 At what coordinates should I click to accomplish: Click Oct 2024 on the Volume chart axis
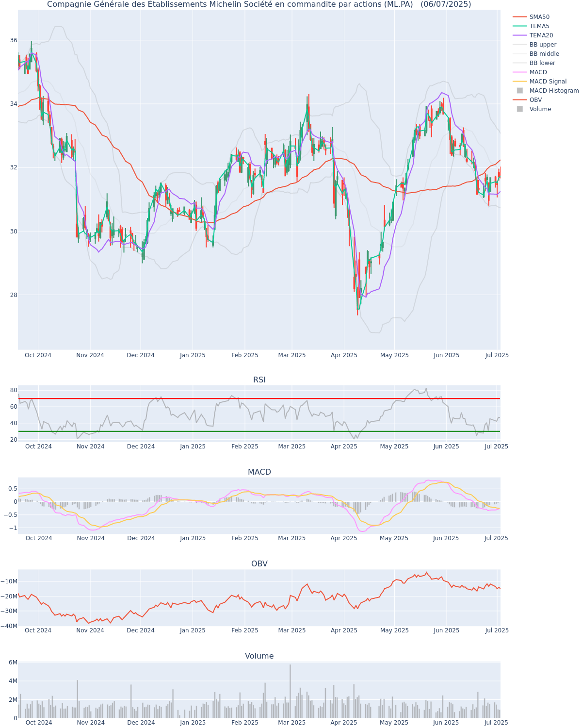[38, 723]
